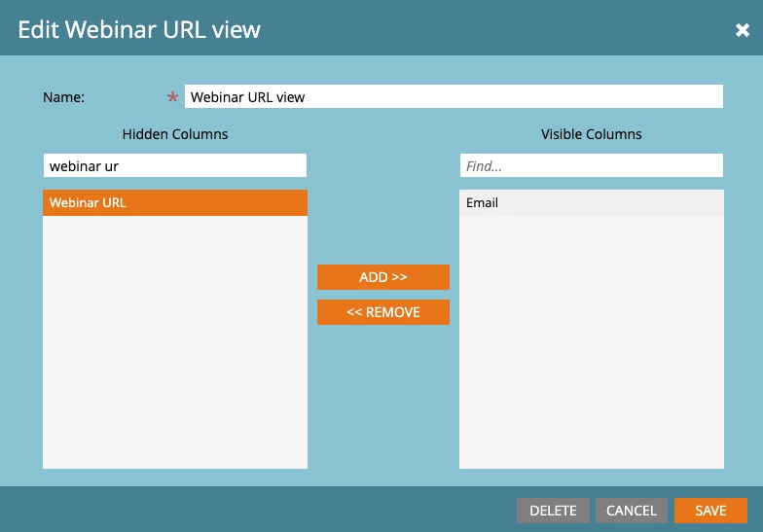Delete the view with DELETE button

(x=553, y=511)
